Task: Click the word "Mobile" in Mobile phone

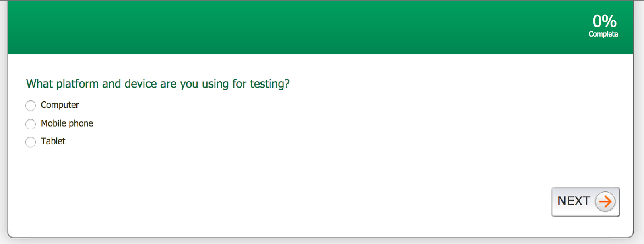Action: click(x=54, y=123)
